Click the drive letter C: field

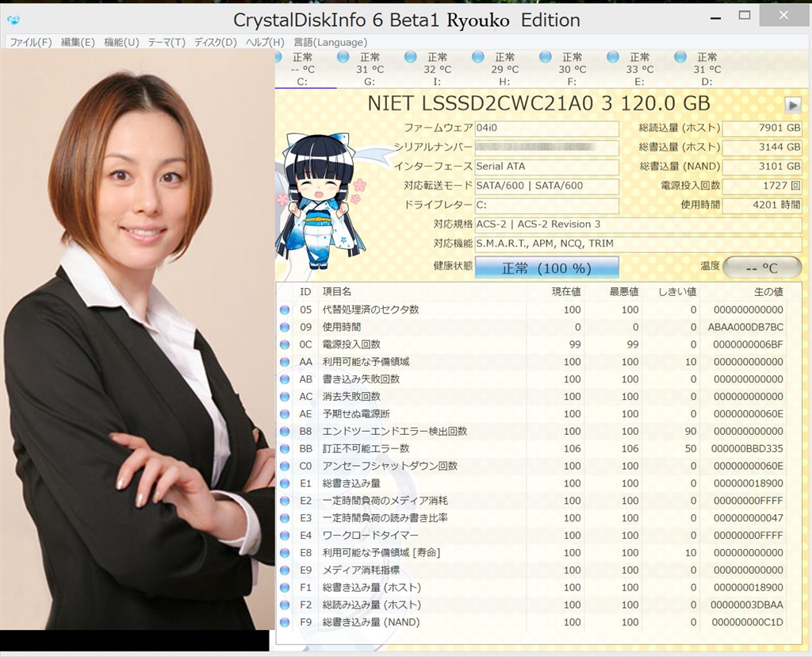(547, 205)
